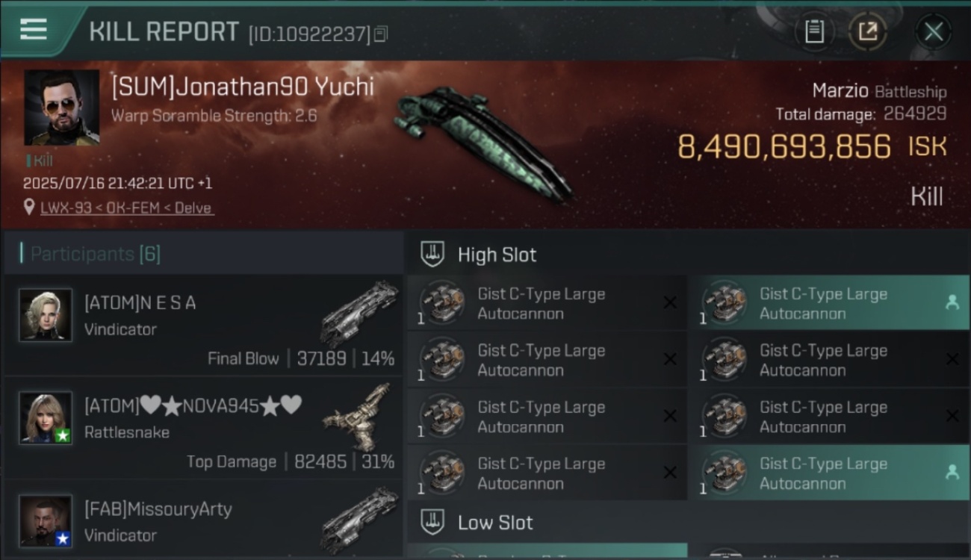
Task: Open the clipboard icon in header
Action: [814, 31]
